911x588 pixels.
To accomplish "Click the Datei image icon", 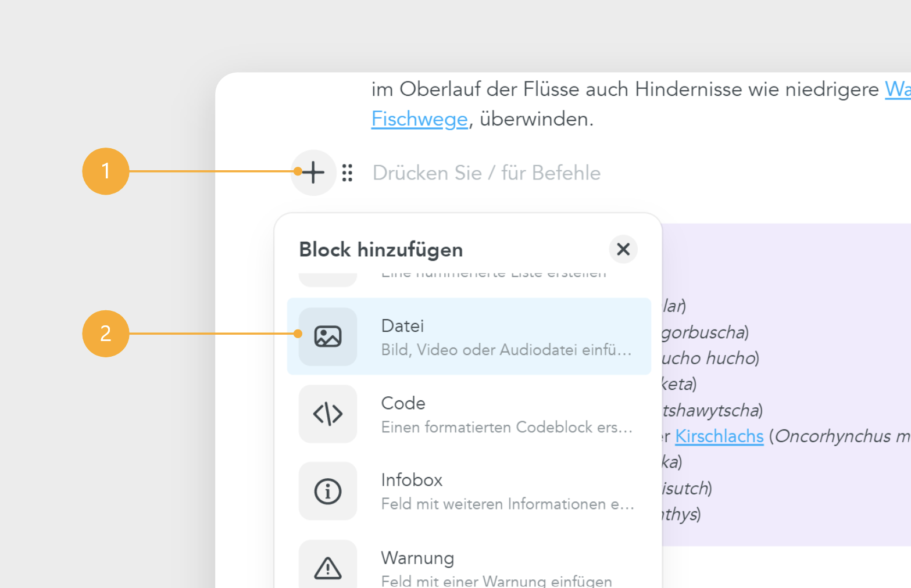I will [328, 336].
